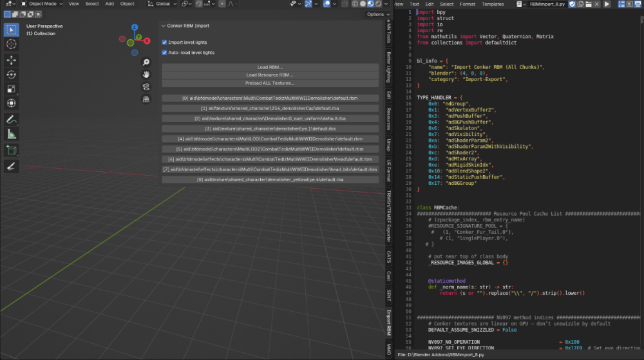Toggle Import level lights checkbox

[x=164, y=43]
